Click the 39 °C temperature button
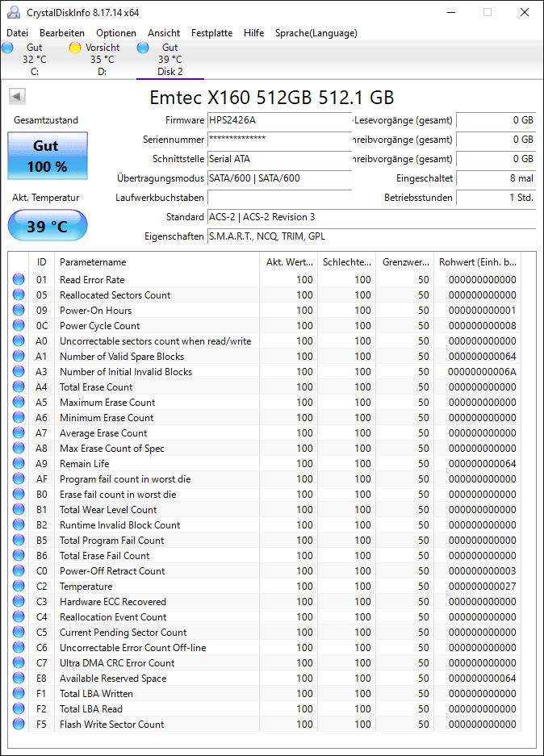This screenshot has width=544, height=756. 48,226
